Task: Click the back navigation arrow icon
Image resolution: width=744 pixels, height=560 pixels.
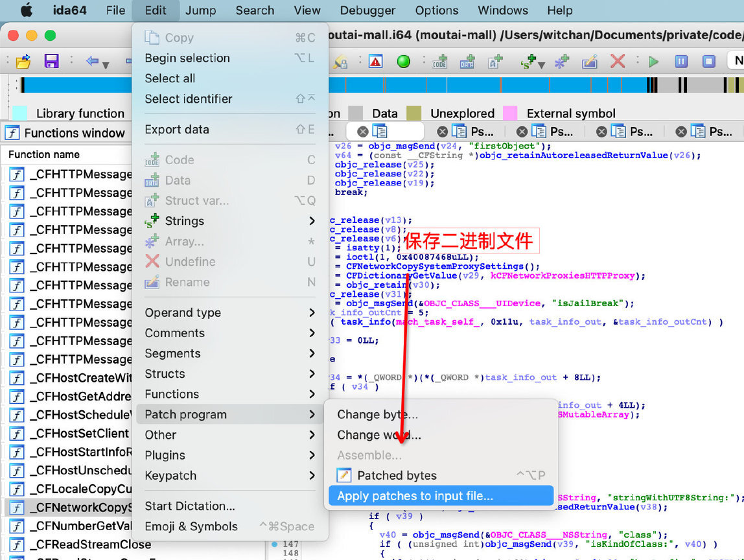Action: pyautogui.click(x=92, y=61)
